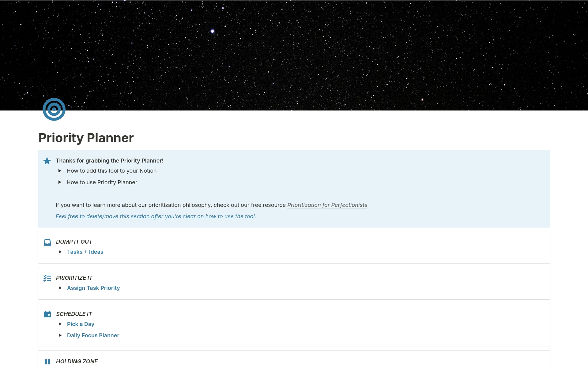
Task: Expand the Daily Focus Planner toggle arrow
Action: 60,335
